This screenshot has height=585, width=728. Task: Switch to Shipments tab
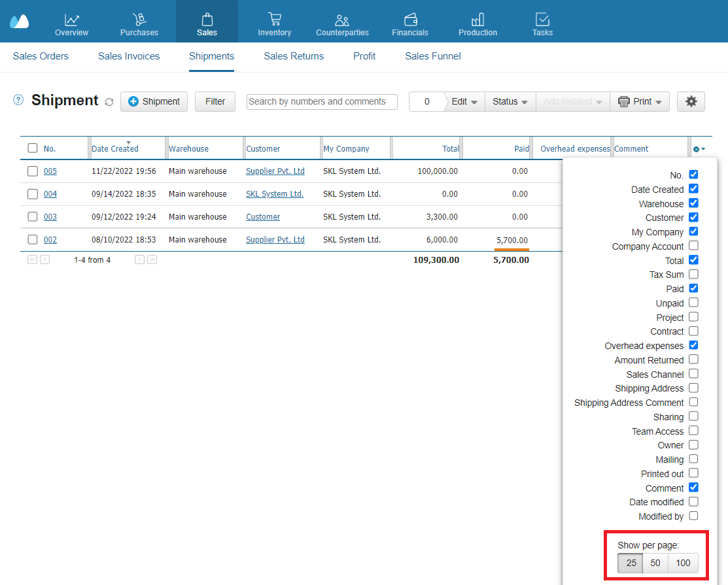point(212,56)
